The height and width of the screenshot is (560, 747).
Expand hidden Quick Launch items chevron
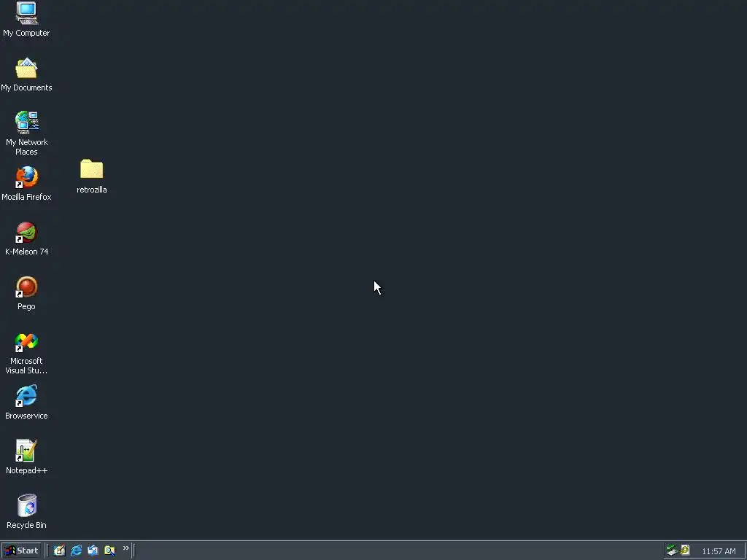click(x=125, y=548)
